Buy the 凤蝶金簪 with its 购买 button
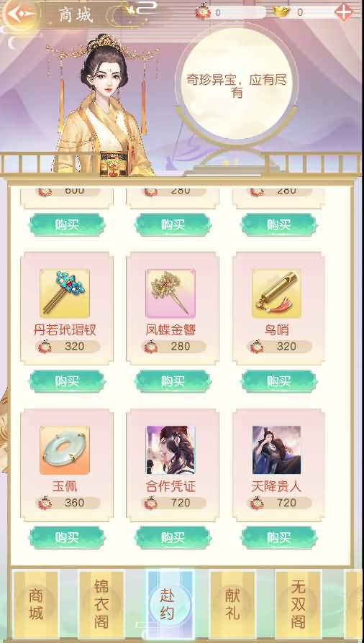This screenshot has height=643, width=364. [x=173, y=381]
